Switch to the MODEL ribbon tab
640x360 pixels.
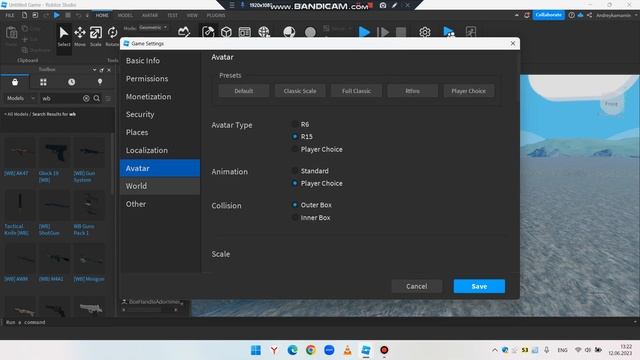coord(125,15)
